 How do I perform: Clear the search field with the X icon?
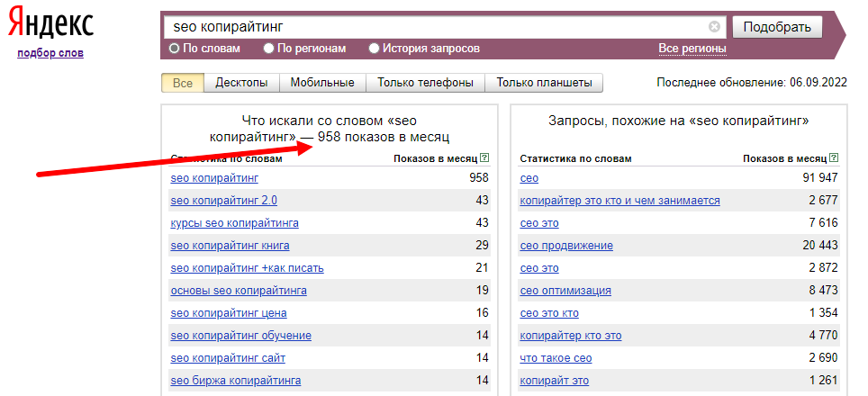714,26
